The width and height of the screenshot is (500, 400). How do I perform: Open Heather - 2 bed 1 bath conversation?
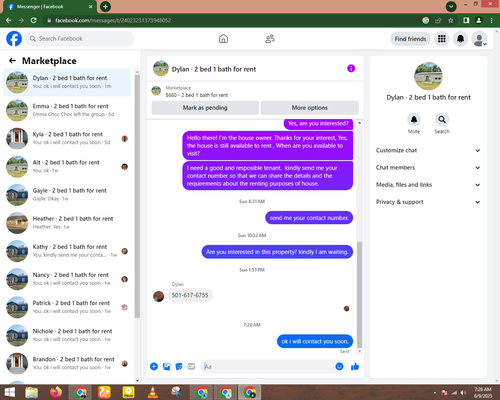pos(67,223)
